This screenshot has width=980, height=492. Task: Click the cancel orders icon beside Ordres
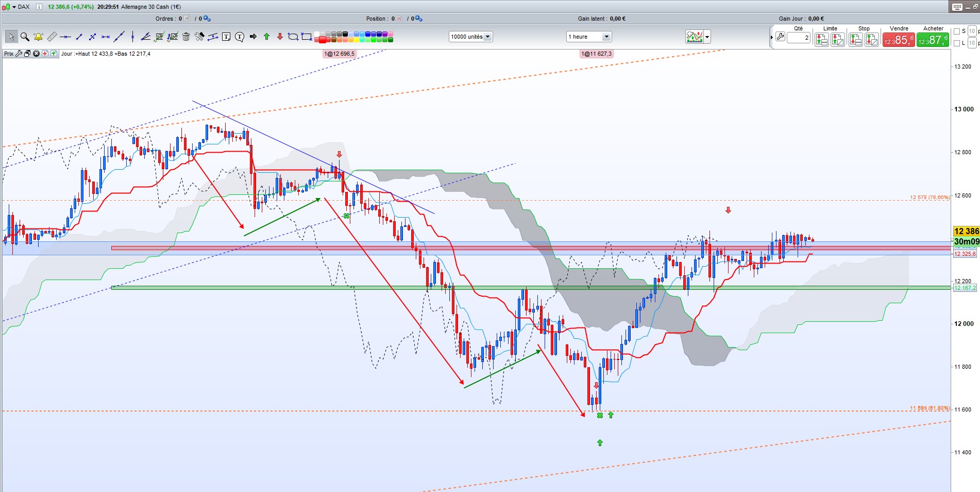(x=187, y=19)
